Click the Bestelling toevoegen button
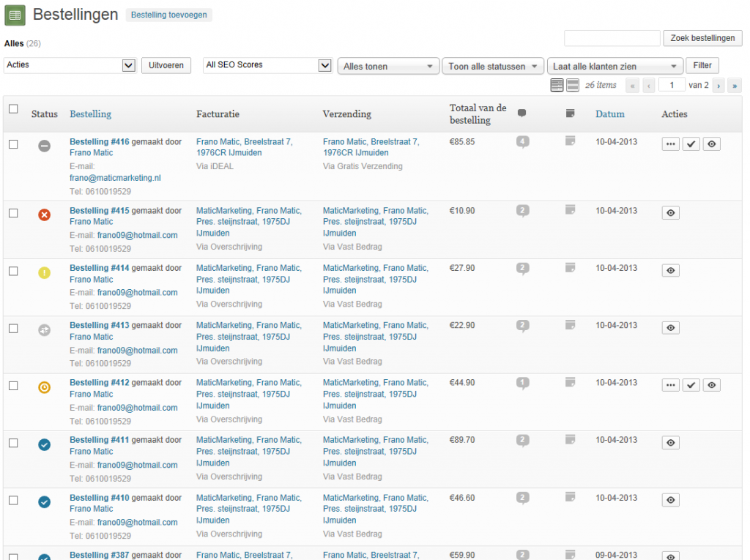The height and width of the screenshot is (560, 750). click(x=169, y=15)
